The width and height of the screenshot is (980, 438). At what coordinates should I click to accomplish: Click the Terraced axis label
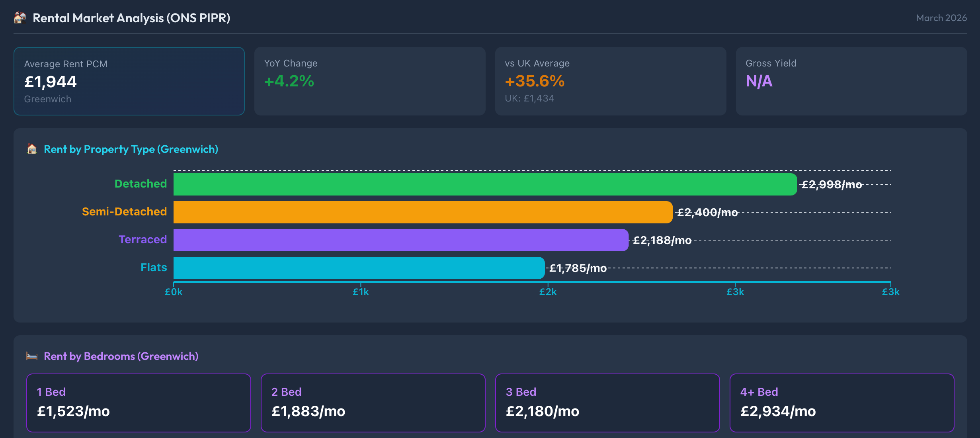coord(143,240)
